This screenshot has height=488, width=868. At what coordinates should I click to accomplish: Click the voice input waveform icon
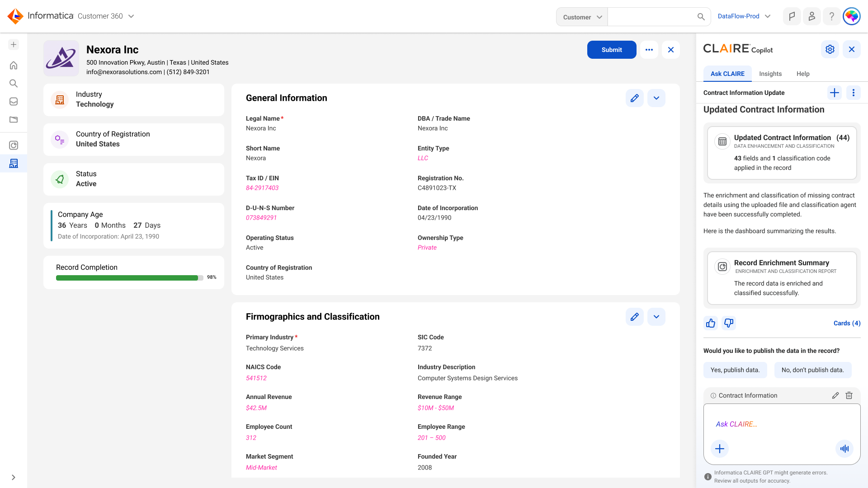(844, 449)
